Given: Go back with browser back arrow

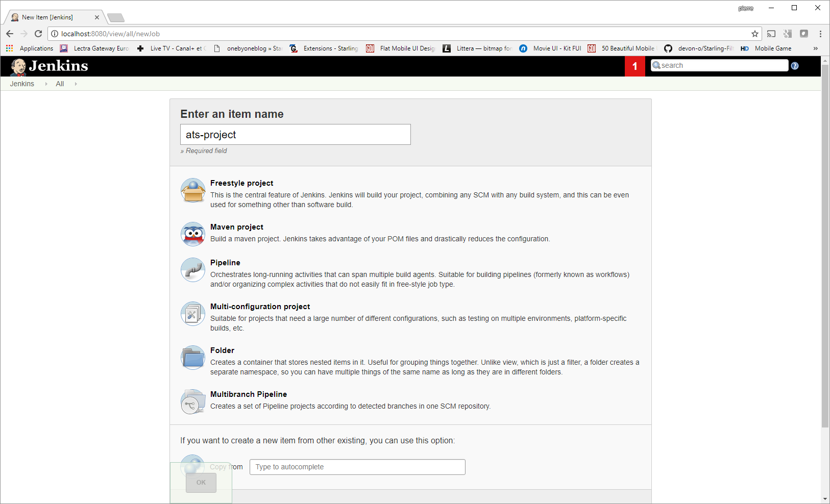Looking at the screenshot, I should (10, 34).
